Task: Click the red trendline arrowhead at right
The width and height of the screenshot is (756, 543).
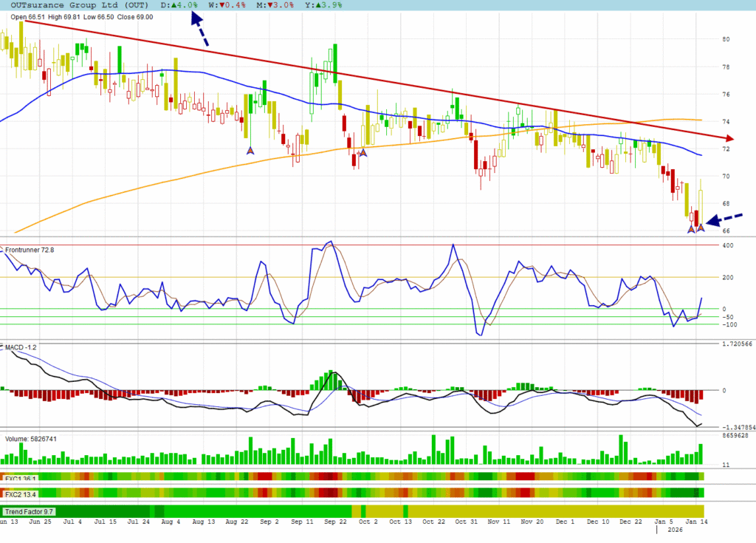Action: point(729,138)
